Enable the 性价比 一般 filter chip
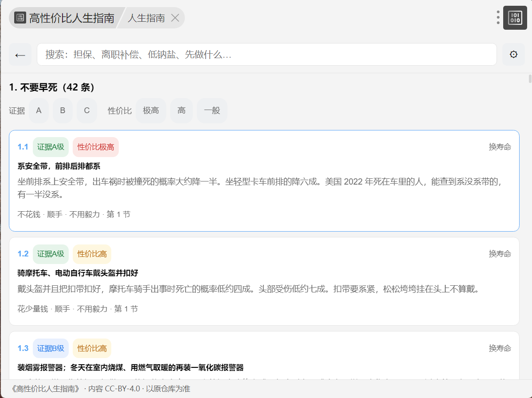This screenshot has width=532, height=398. click(212, 110)
